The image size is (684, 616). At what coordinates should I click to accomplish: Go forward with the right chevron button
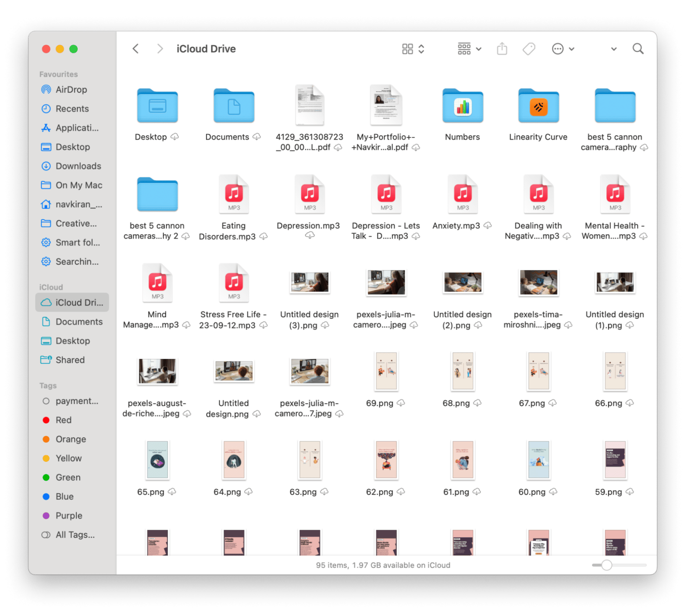[x=160, y=49]
